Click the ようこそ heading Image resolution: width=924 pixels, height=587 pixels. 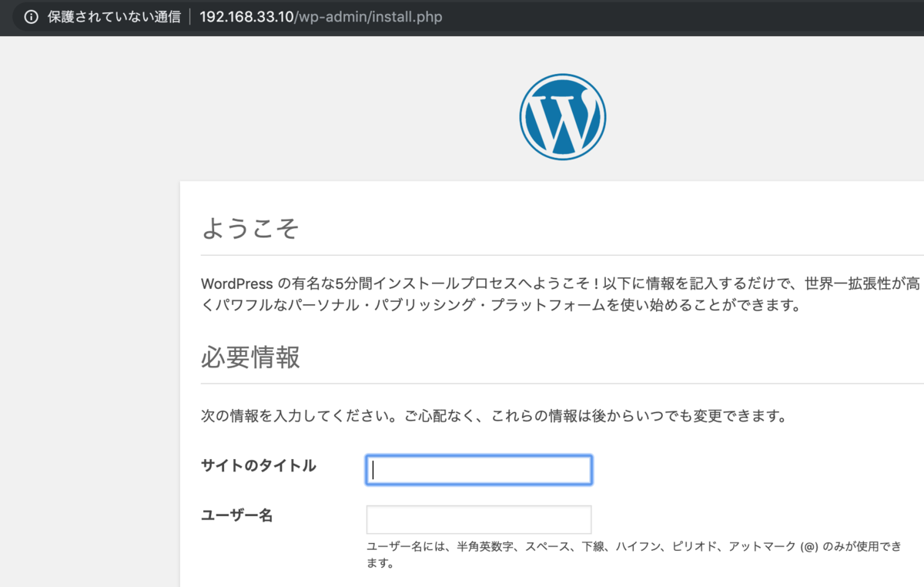pos(250,228)
